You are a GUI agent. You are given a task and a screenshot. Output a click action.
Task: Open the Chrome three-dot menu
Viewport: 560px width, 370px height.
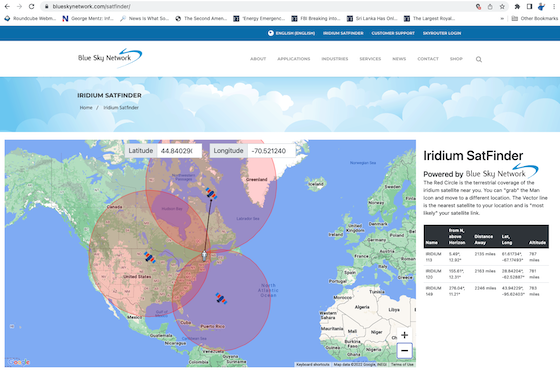pos(554,6)
